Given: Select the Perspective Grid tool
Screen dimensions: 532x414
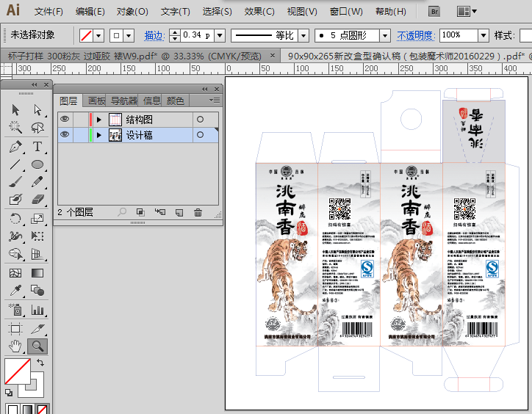Looking at the screenshot, I should tap(37, 254).
